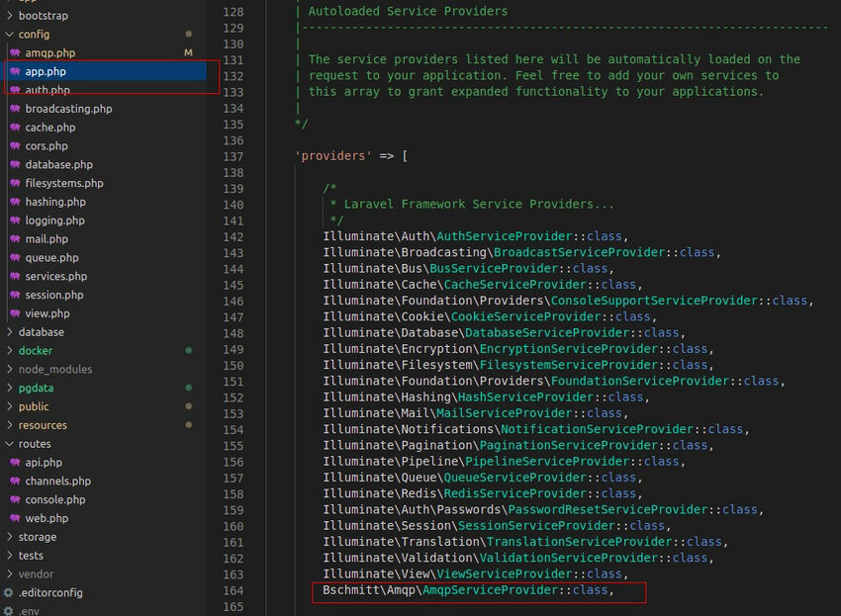The width and height of the screenshot is (841, 616).
Task: Open broadcasting.php file
Action: tap(68, 109)
